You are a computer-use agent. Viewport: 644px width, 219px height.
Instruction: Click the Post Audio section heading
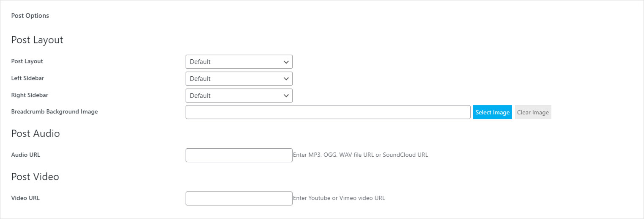click(x=36, y=133)
